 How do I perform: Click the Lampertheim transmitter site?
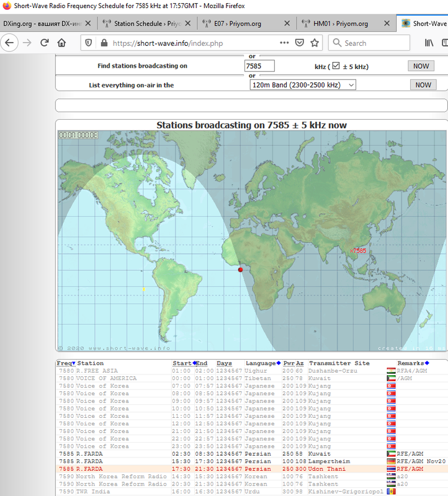pyautogui.click(x=329, y=461)
